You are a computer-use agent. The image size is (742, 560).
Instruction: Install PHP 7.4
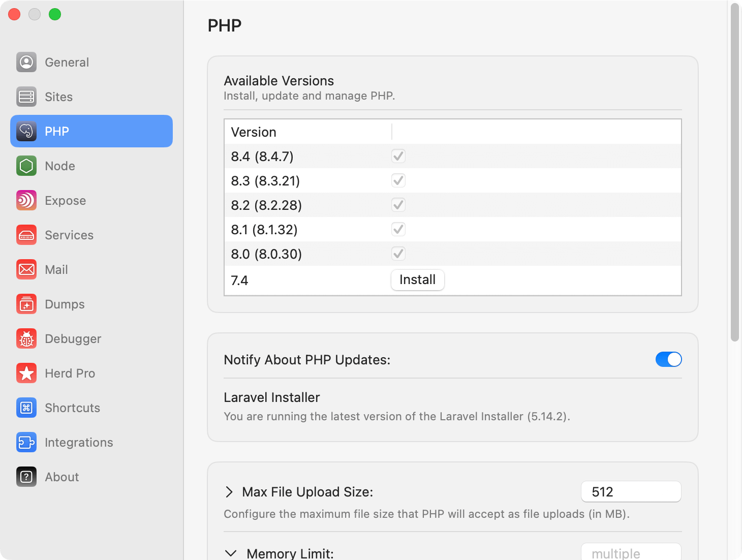[x=417, y=279]
